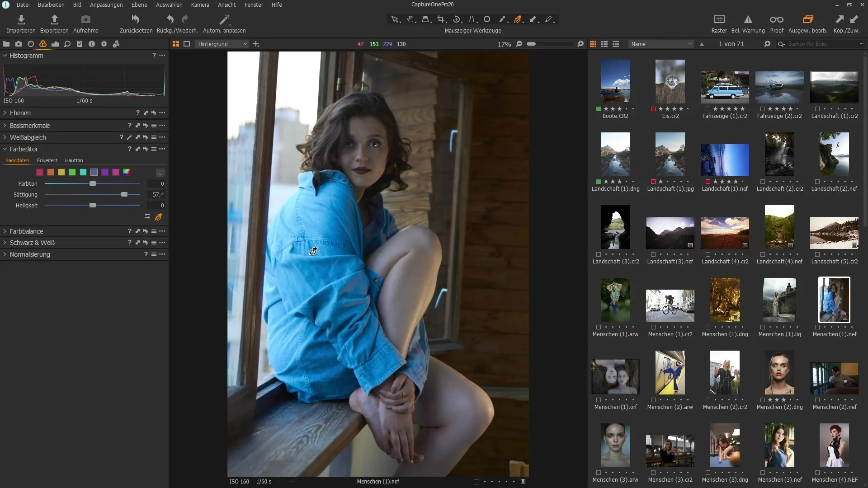Select the mask brush tool
The image size is (868, 488).
[x=502, y=19]
